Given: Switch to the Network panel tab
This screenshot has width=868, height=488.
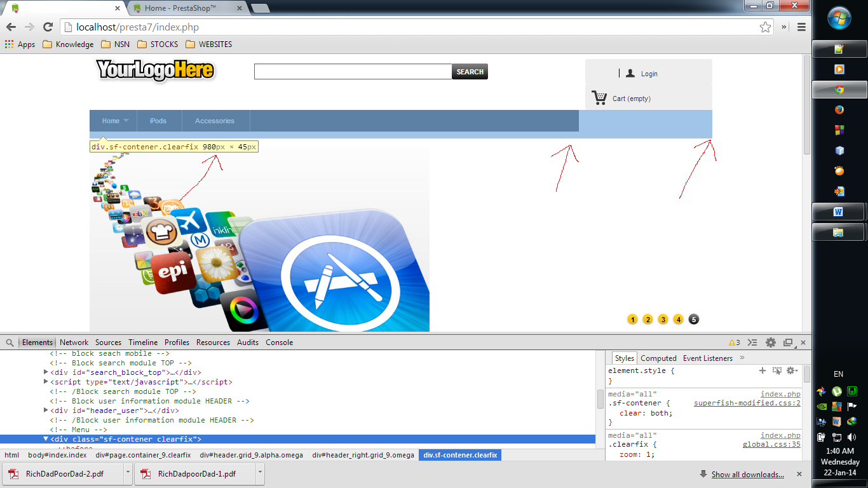Looking at the screenshot, I should [x=74, y=342].
